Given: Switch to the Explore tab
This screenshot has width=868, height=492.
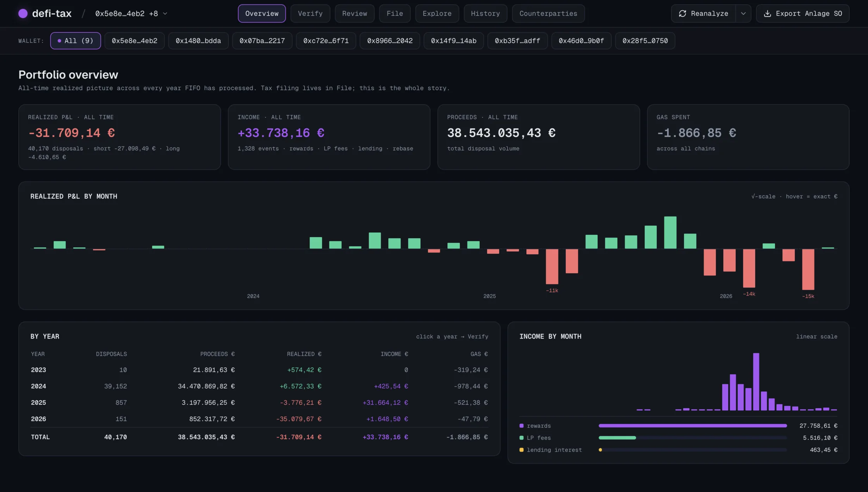Looking at the screenshot, I should tap(437, 14).
